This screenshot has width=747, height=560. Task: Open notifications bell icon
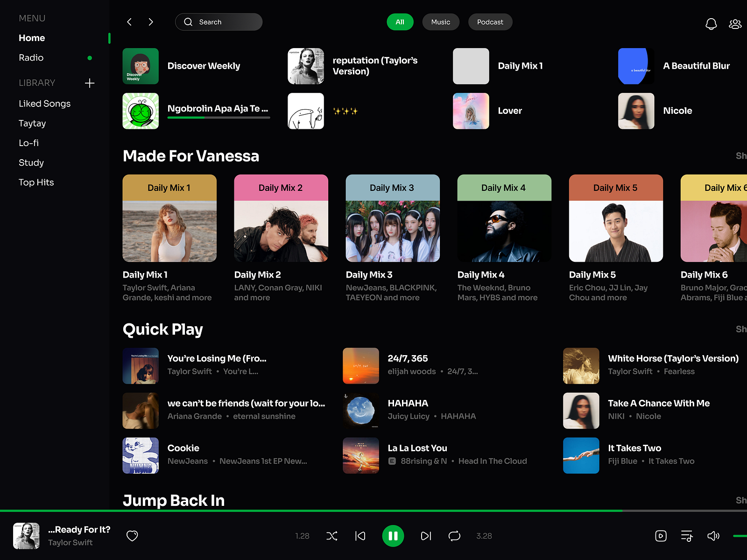pos(711,24)
